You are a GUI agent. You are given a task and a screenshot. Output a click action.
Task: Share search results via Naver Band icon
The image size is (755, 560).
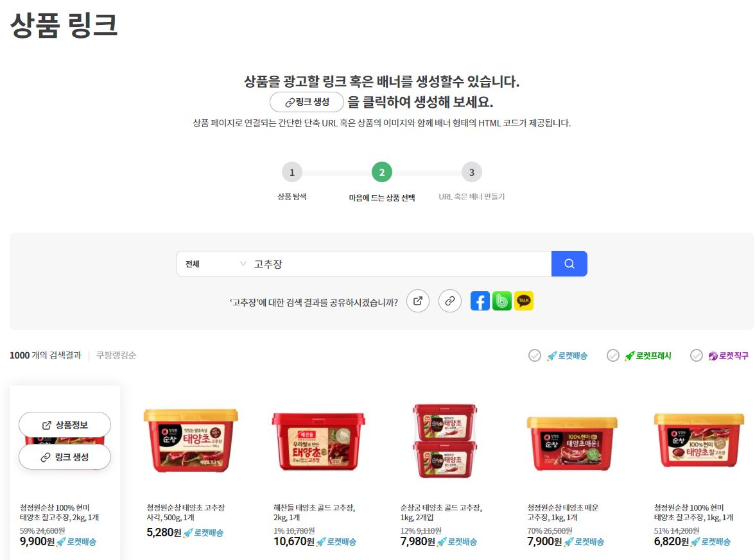pyautogui.click(x=502, y=301)
